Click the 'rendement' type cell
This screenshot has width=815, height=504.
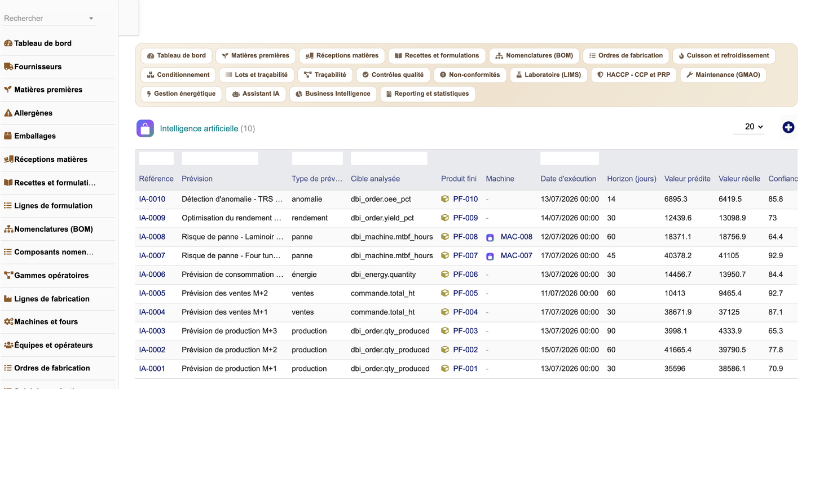click(x=310, y=218)
